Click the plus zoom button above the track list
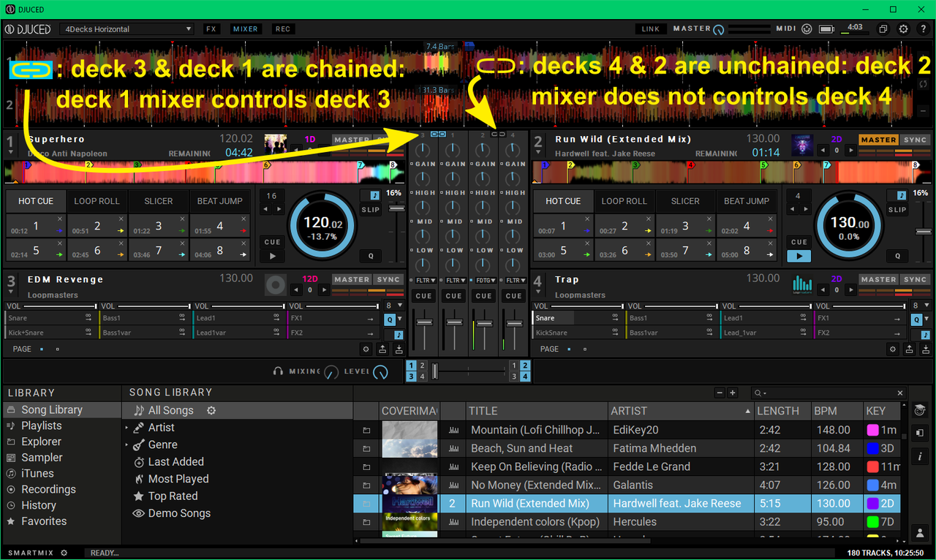Image resolution: width=936 pixels, height=560 pixels. (x=733, y=393)
